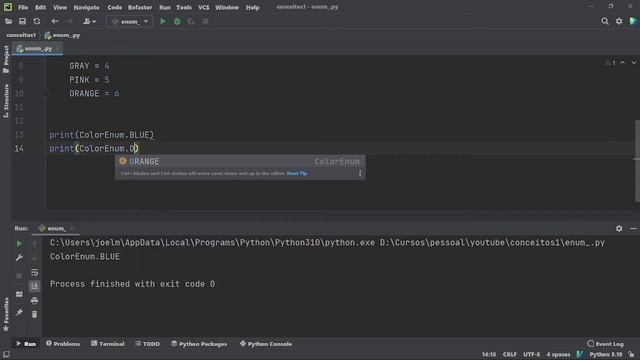The width and height of the screenshot is (640, 360).
Task: Open Run panel options gear
Action: click(x=619, y=229)
